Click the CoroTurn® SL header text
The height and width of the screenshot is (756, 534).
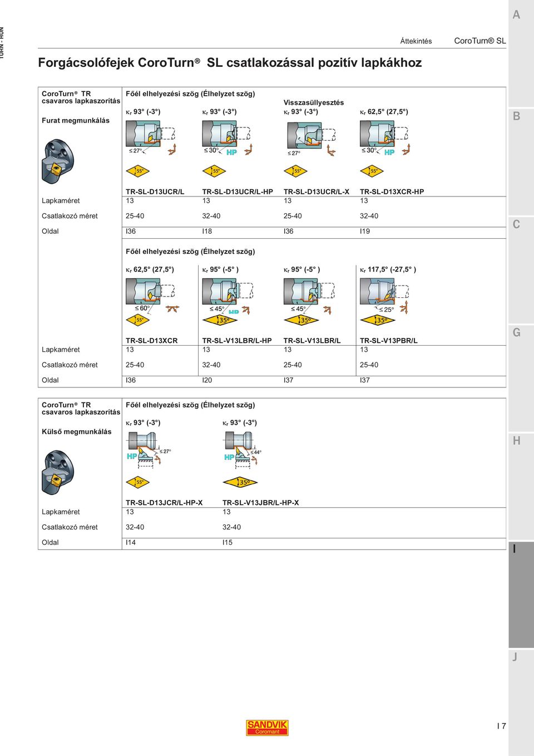coord(480,41)
